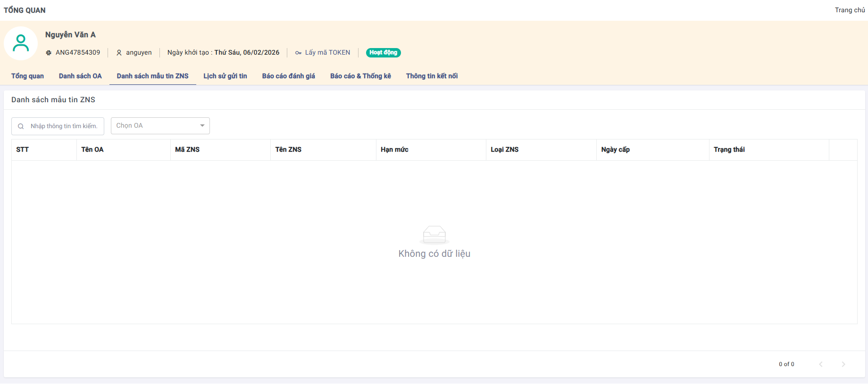The width and height of the screenshot is (868, 384).
Task: Open the Danh sách OA tab
Action: [80, 76]
